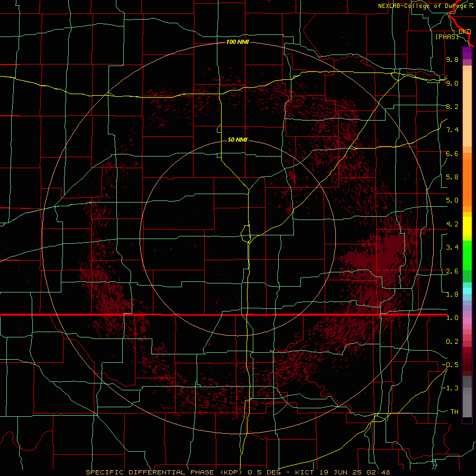Screen dimensions: 476x476
Task: Click the 50 NMI range ring label
Action: pos(237,140)
